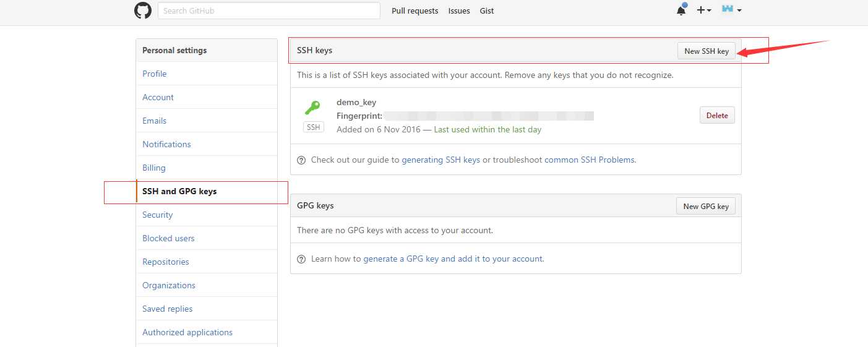Open Gist from the top bar

[x=487, y=11]
